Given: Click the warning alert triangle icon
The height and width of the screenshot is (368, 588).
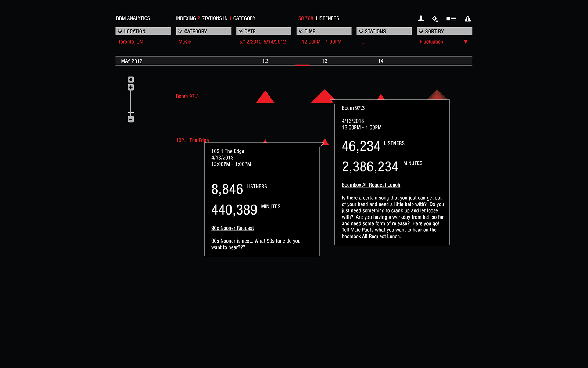Looking at the screenshot, I should 467,19.
